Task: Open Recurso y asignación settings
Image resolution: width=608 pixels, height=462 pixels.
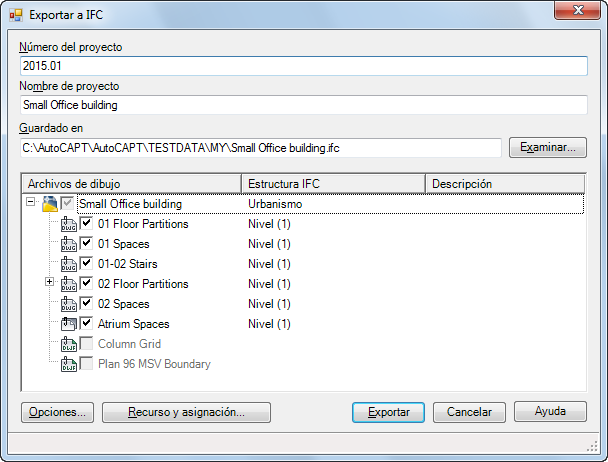Action: (x=186, y=412)
